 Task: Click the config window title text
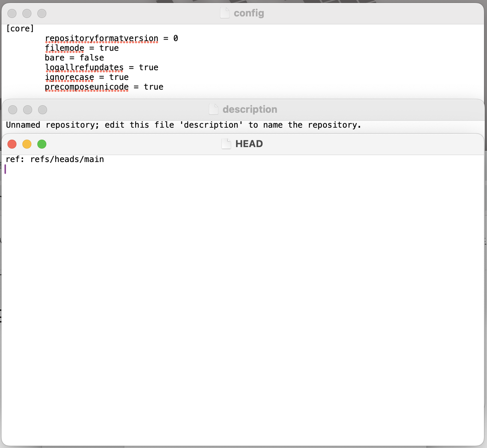(249, 13)
